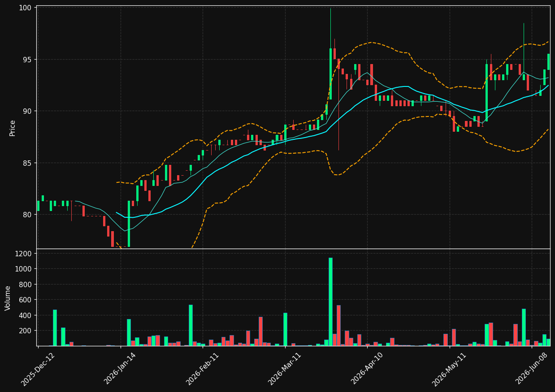This screenshot has width=555, height=392.
Task: Click the 90 price tick label
Action: [x=27, y=111]
